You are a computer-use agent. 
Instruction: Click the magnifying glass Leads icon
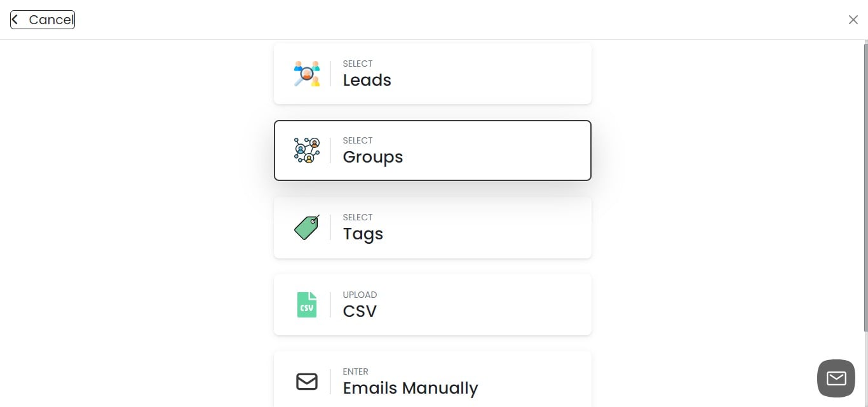click(307, 73)
